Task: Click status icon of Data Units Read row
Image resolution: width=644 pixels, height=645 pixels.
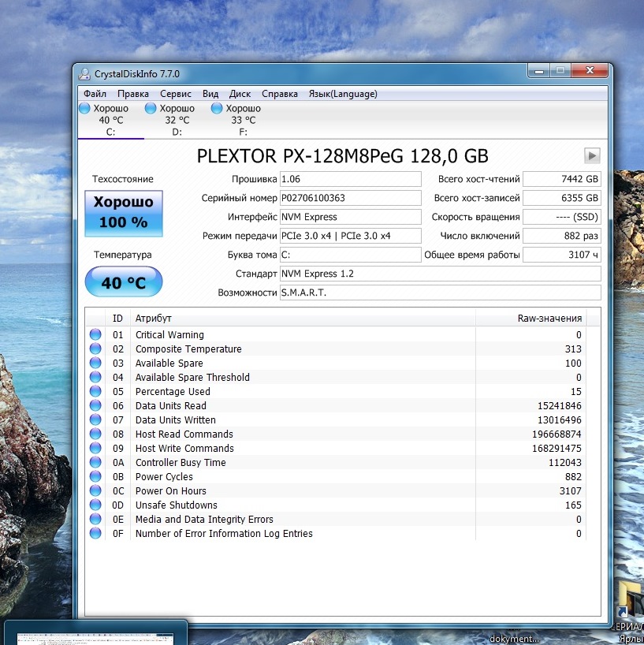Action: [x=95, y=405]
